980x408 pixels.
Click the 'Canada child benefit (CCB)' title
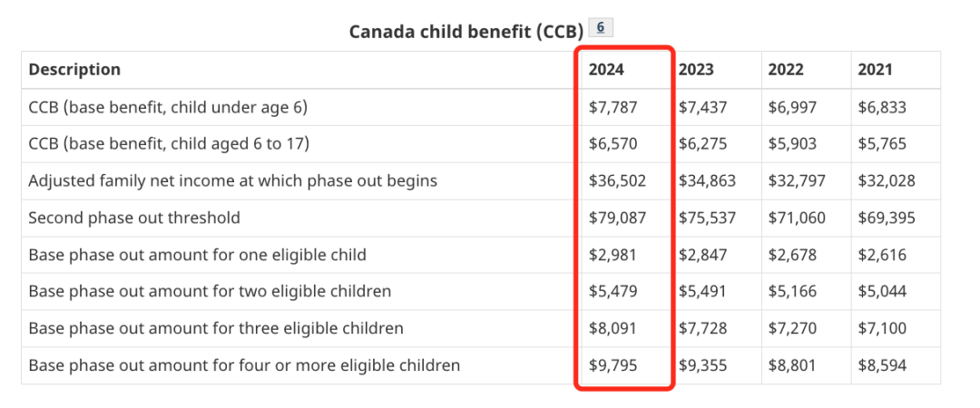(465, 32)
